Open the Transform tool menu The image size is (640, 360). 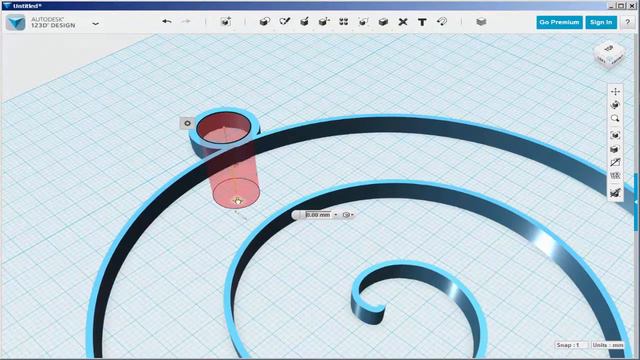coord(226,22)
